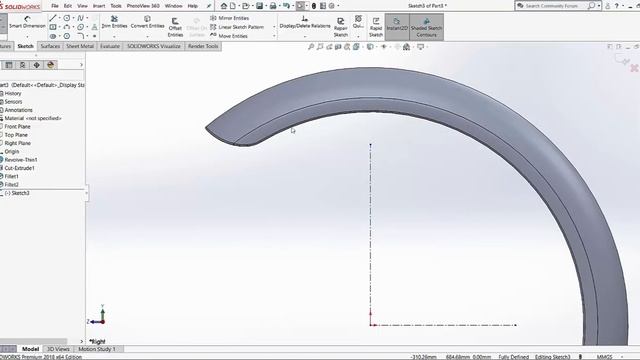The image size is (640, 360).
Task: Expand the manager tabs overflow arrow
Action: point(81,65)
